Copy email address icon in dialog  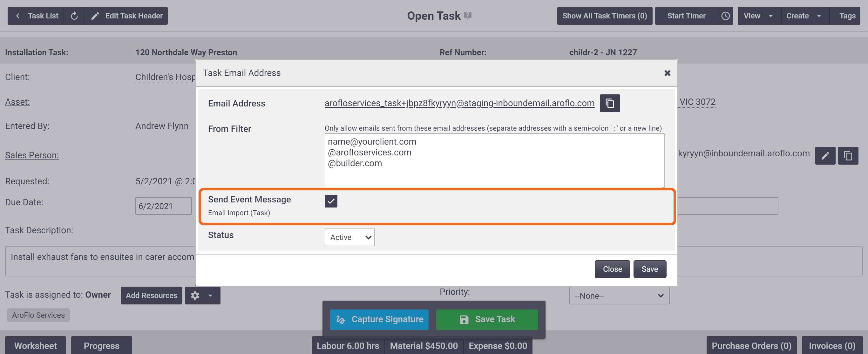point(610,103)
